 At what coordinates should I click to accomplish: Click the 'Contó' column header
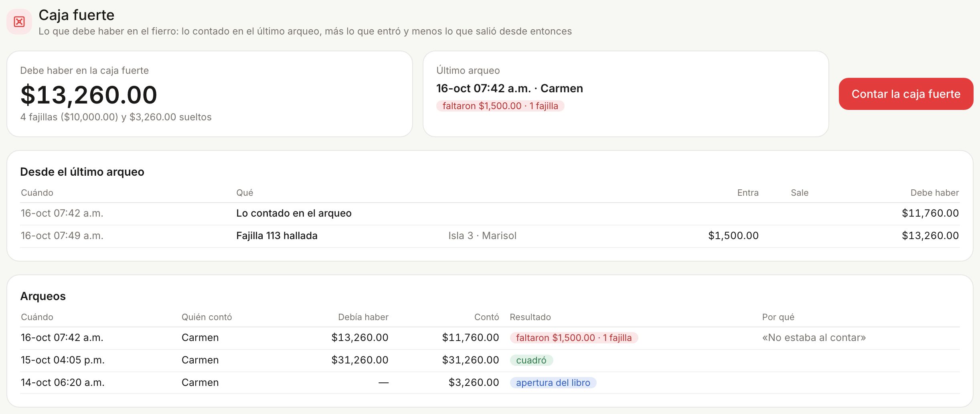point(487,317)
